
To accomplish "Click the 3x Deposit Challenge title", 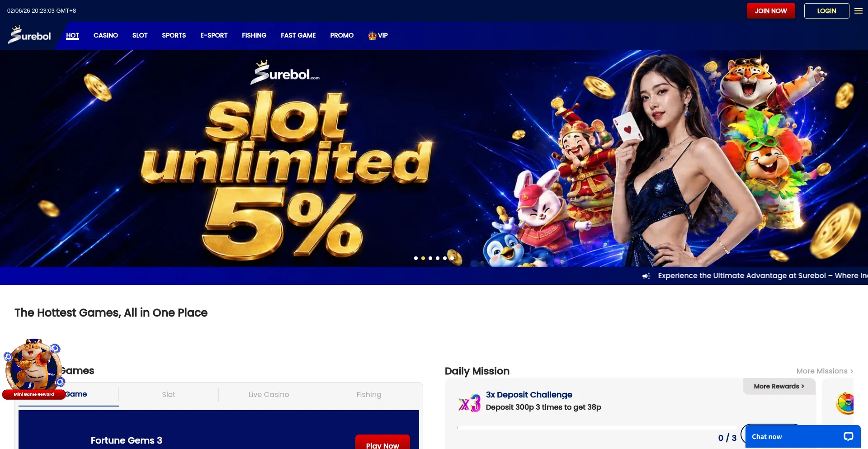I will coord(529,395).
